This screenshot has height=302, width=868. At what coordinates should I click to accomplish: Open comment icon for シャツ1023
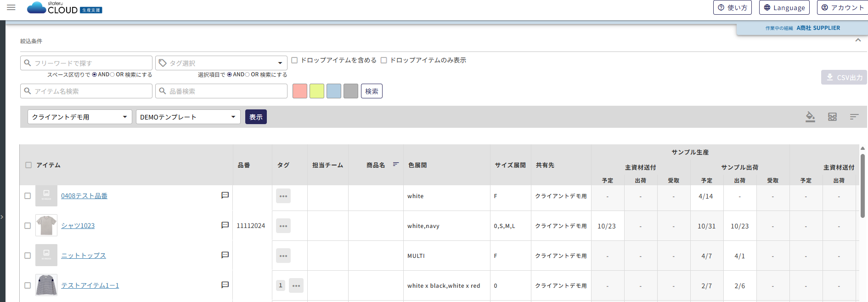225,225
